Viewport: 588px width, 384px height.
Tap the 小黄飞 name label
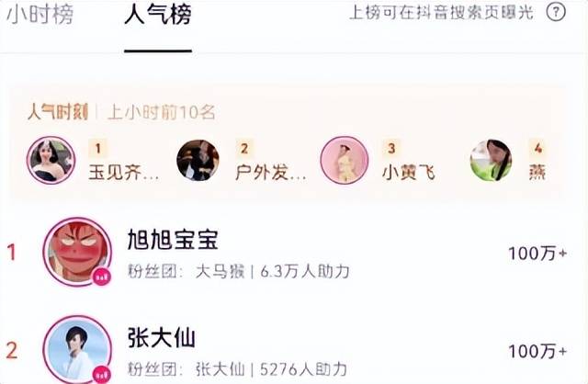click(x=409, y=173)
